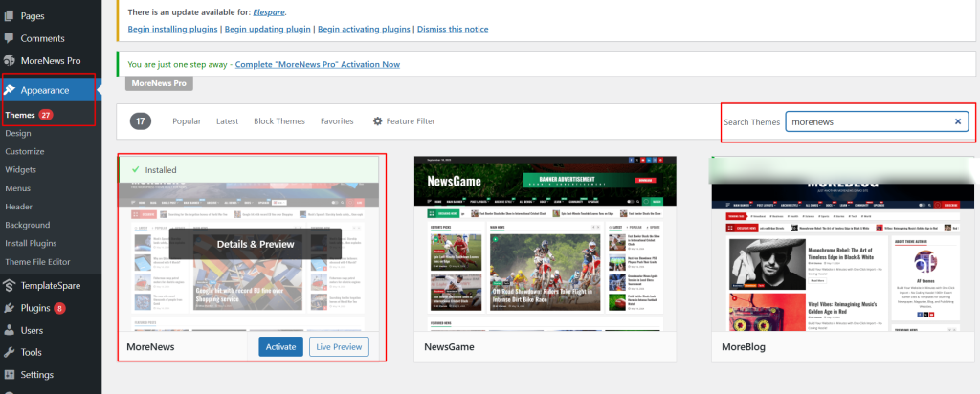Switch to the Popular themes tab
980x394 pixels.
point(187,121)
